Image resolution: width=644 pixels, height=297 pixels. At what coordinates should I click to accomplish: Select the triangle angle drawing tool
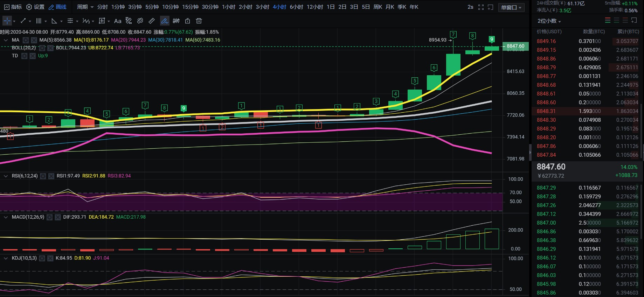pyautogui.click(x=54, y=21)
